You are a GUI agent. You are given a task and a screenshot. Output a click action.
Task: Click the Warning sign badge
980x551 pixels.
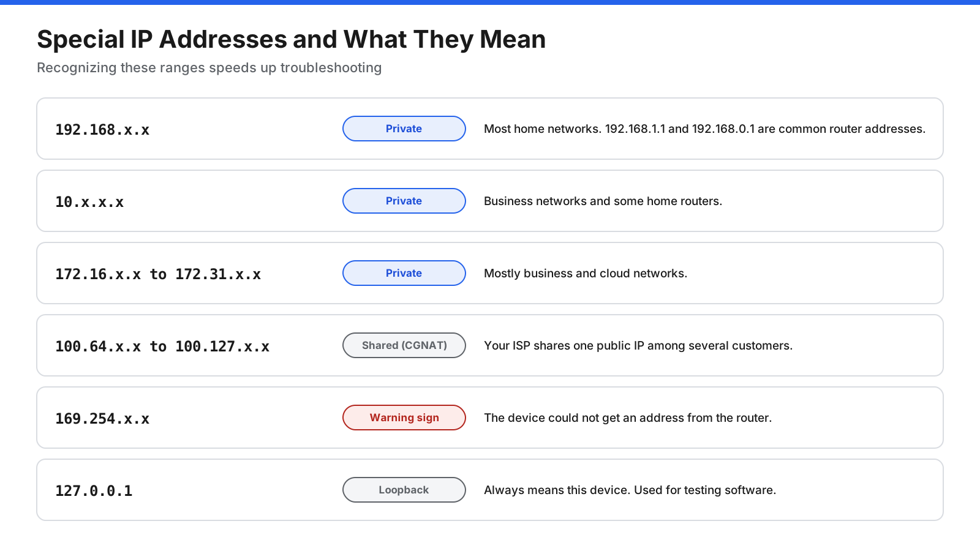[x=404, y=418]
